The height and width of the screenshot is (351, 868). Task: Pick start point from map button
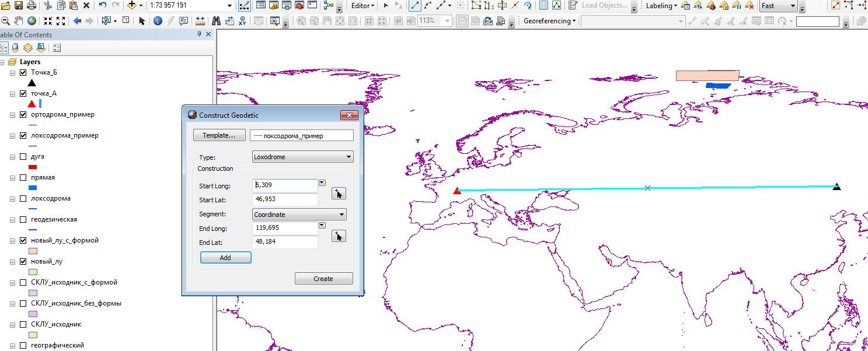339,194
